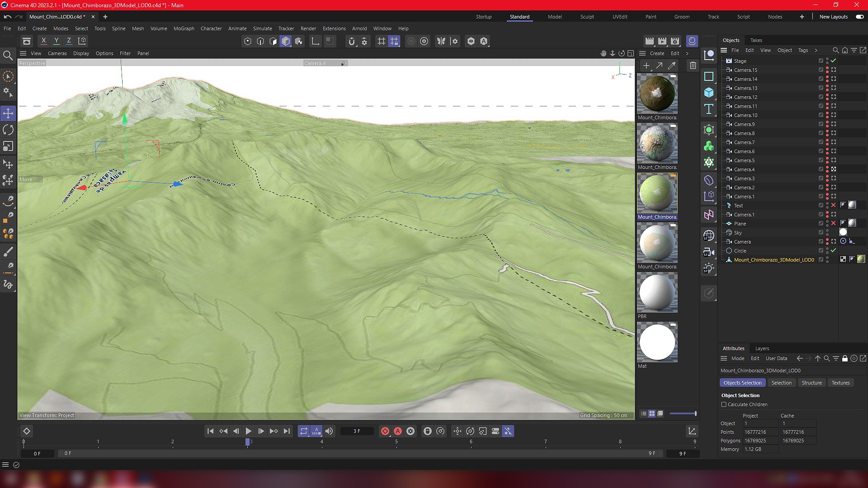Toggle the green check for Stage object
Screen dimensions: 868x488
tap(834, 61)
